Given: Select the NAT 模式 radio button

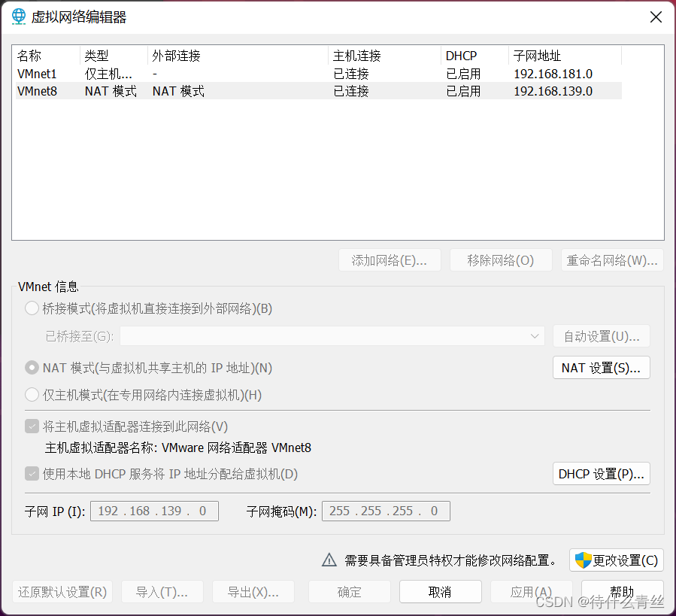Looking at the screenshot, I should click(x=32, y=368).
